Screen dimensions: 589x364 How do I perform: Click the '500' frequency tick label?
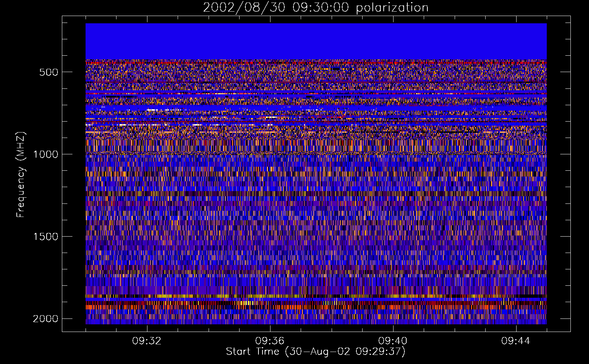(x=49, y=72)
